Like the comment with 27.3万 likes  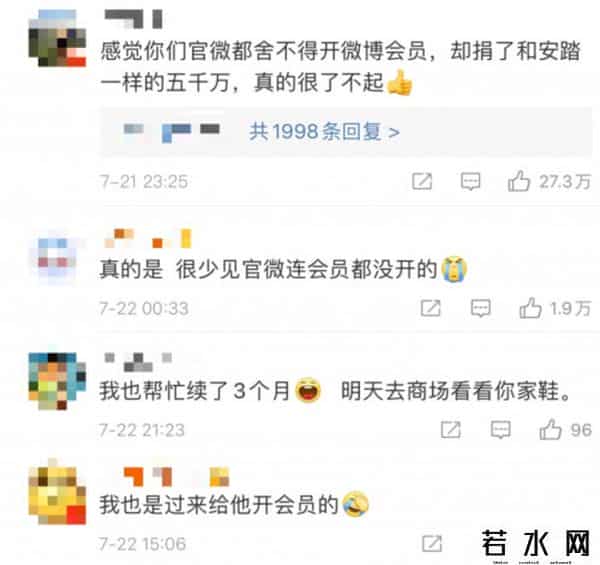(x=519, y=181)
